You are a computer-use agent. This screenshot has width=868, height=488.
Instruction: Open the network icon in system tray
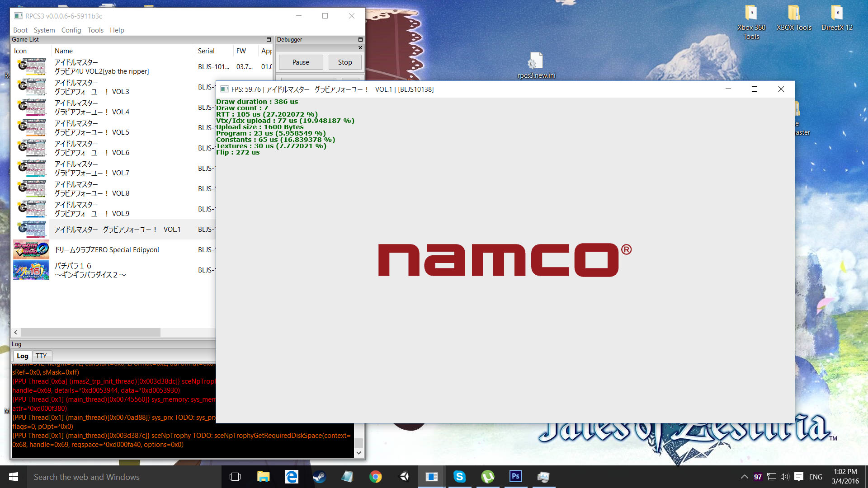772,477
